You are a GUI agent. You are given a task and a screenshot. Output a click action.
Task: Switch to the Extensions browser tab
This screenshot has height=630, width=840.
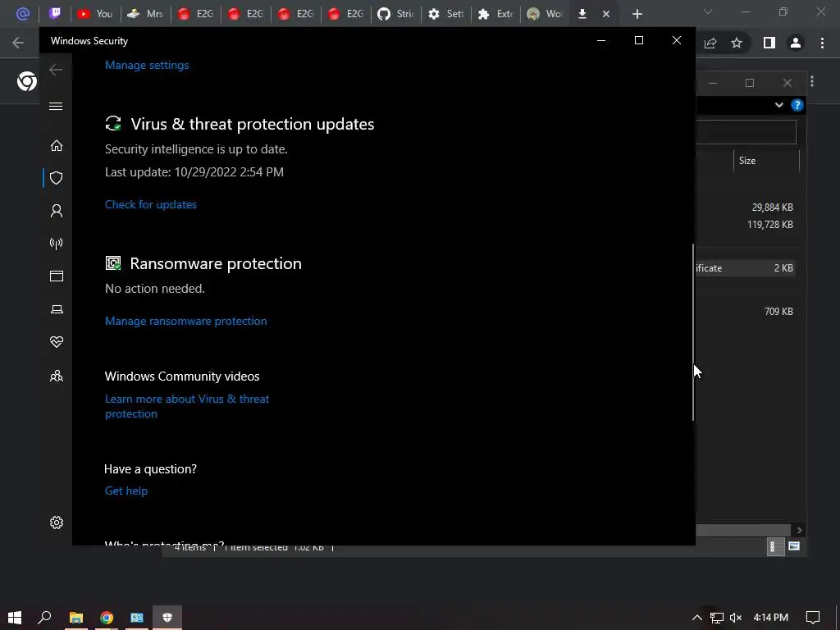(x=495, y=14)
